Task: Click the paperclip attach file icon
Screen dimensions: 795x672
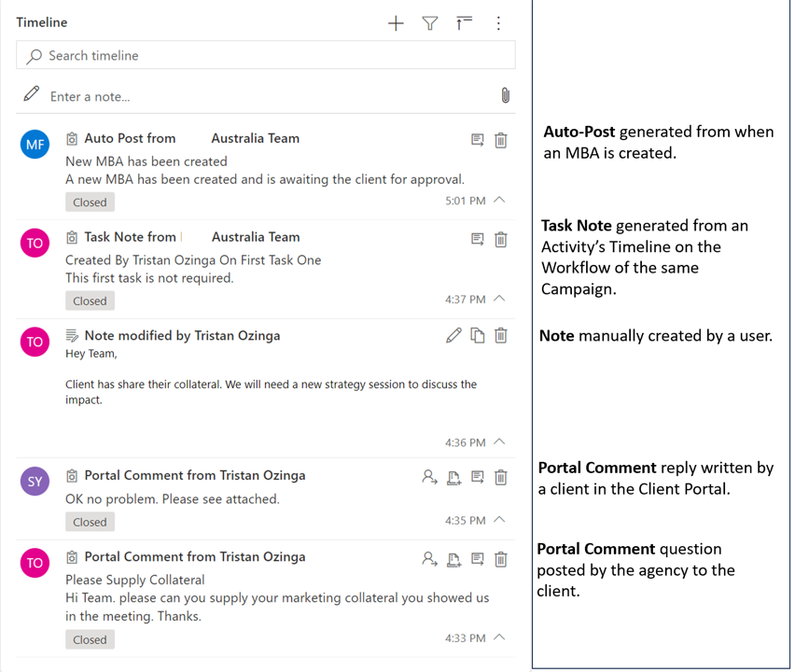Action: pos(505,96)
